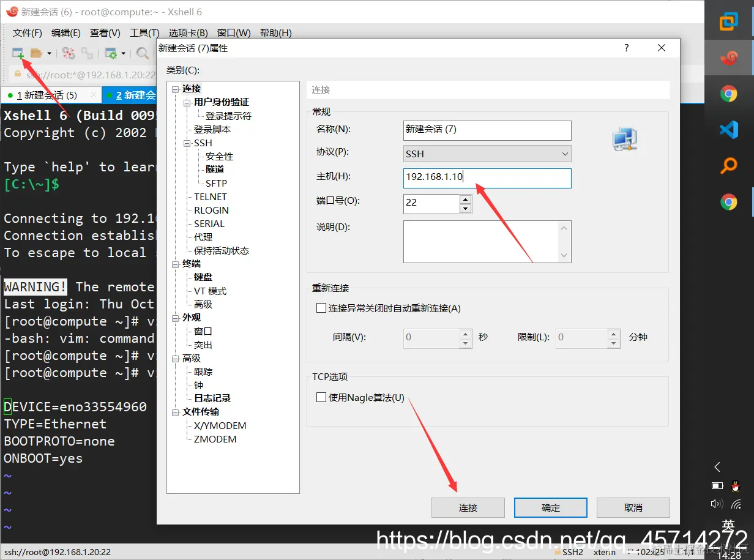
Task: Create a new session with the toolbar icon
Action: click(17, 53)
